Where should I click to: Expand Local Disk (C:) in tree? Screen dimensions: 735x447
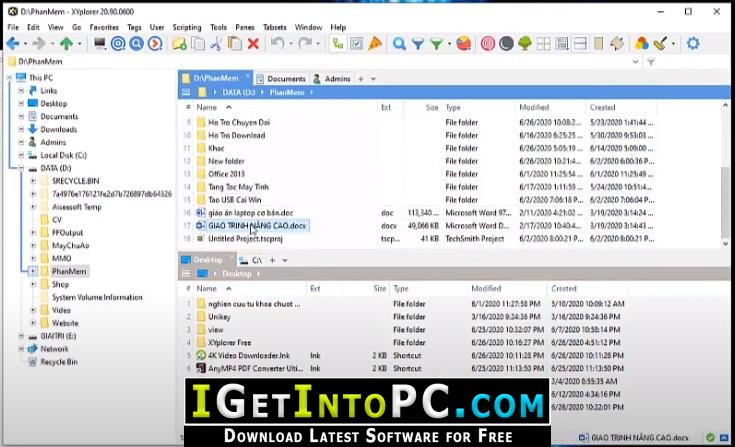tap(21, 155)
